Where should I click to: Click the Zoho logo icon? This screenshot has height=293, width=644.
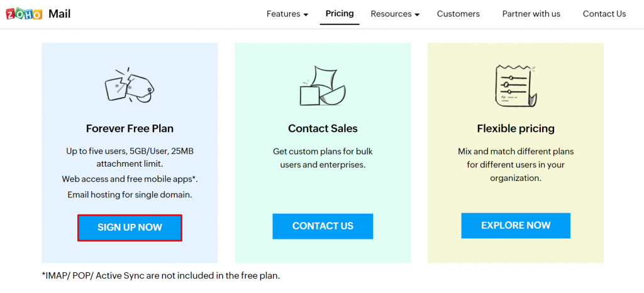click(24, 14)
